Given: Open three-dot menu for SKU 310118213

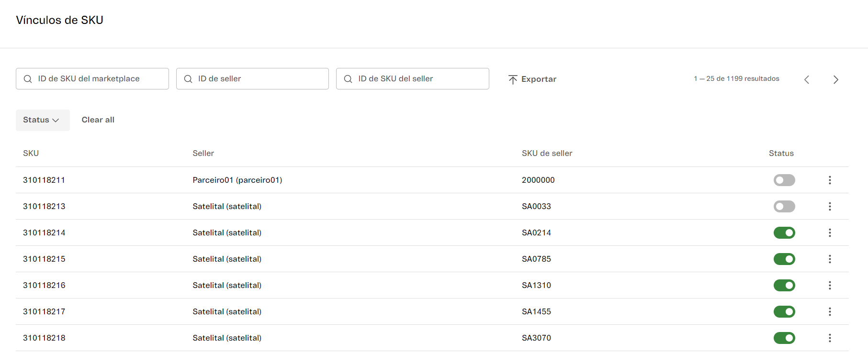Looking at the screenshot, I should click(x=830, y=206).
